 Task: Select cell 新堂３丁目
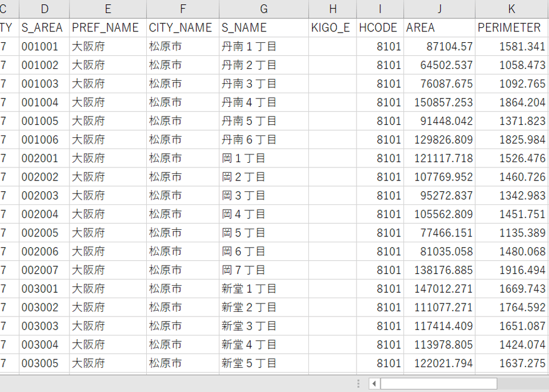click(264, 326)
